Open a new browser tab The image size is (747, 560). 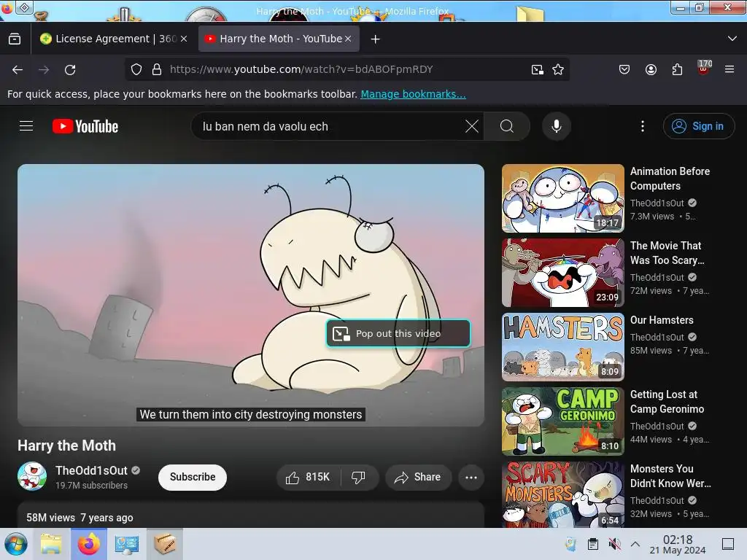click(x=376, y=39)
